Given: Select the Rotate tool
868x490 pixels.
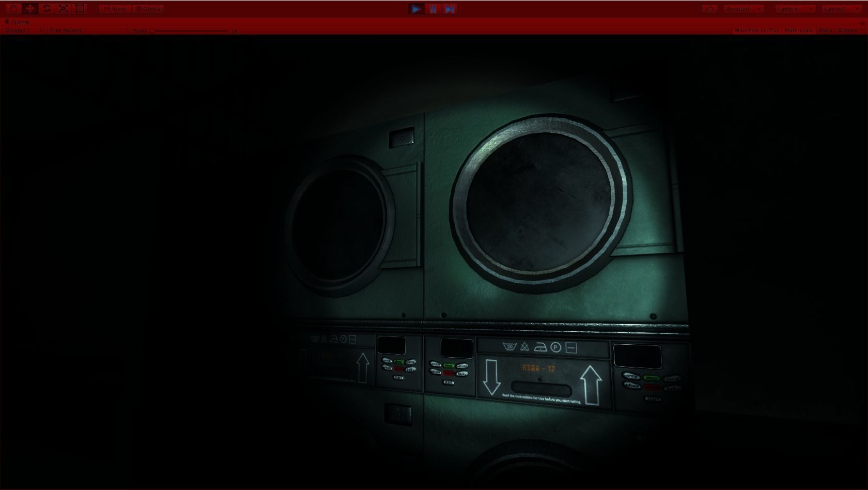Looking at the screenshot, I should (x=47, y=9).
